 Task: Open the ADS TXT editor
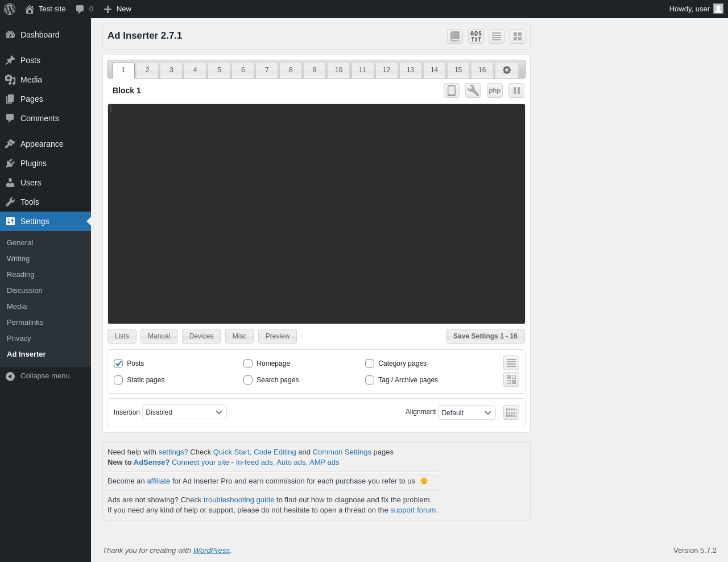[x=476, y=36]
